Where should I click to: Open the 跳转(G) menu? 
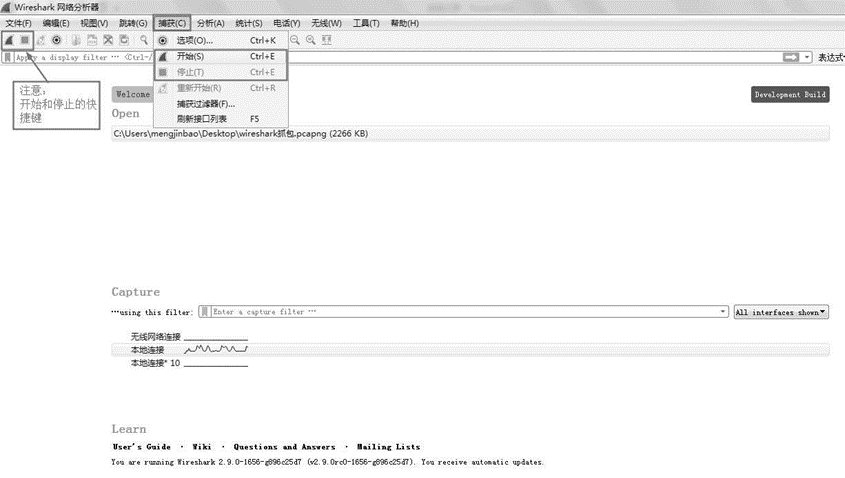[133, 23]
